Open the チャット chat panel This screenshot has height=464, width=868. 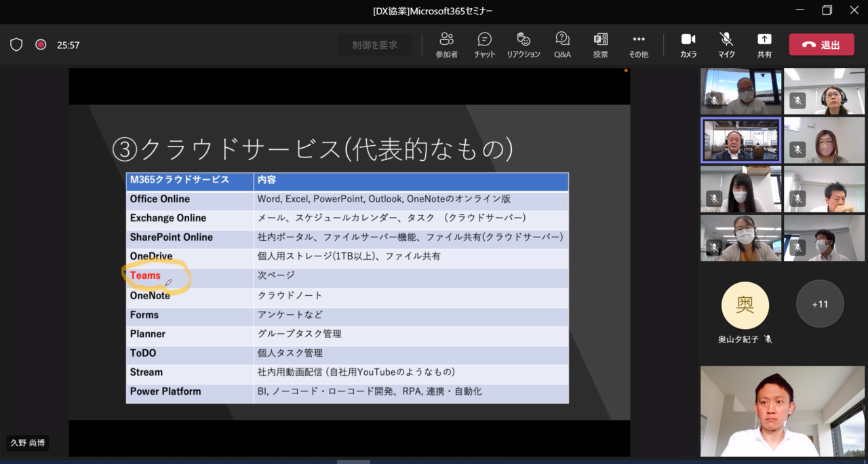coord(484,45)
